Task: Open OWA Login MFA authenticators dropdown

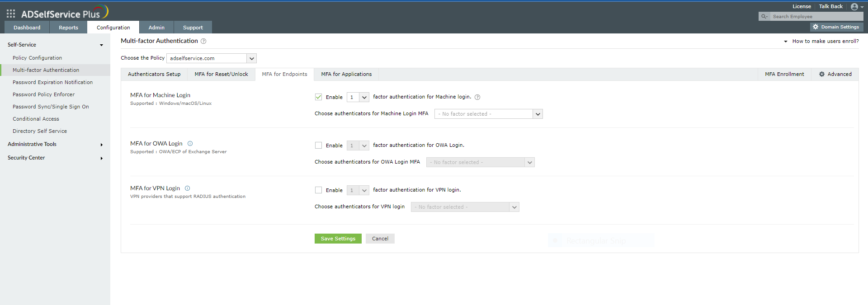Action: 480,162
